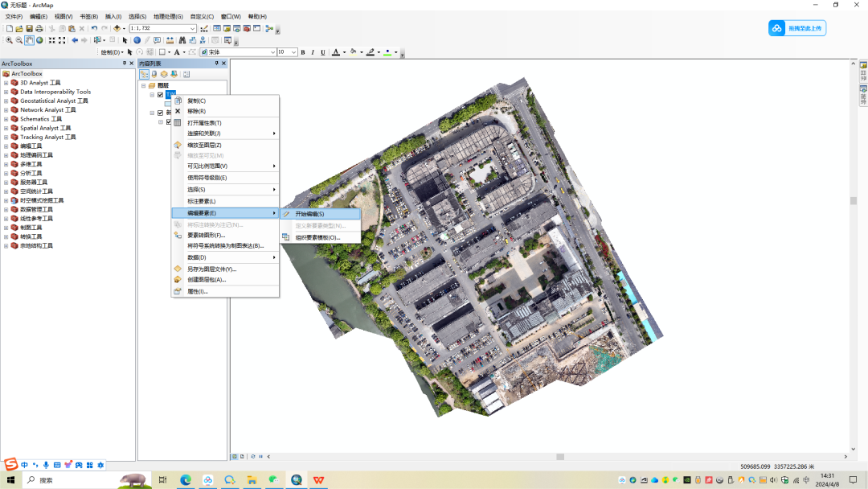Expand the 3D Analyst toolbox
The width and height of the screenshot is (868, 489).
[6, 83]
